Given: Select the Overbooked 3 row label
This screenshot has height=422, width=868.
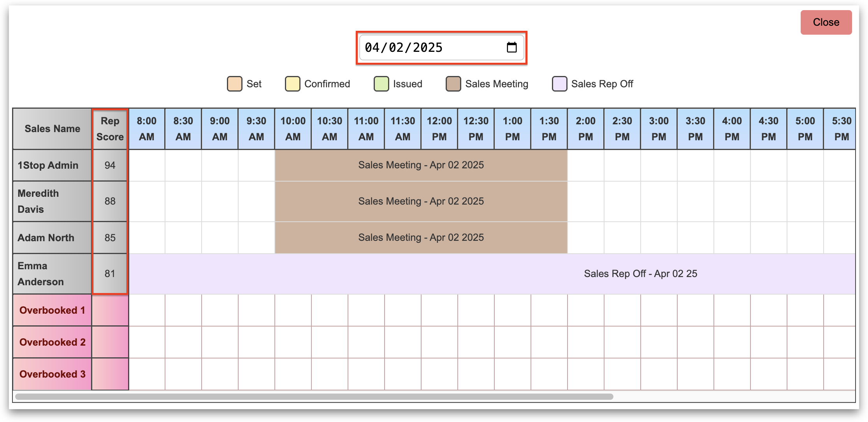Looking at the screenshot, I should point(52,374).
